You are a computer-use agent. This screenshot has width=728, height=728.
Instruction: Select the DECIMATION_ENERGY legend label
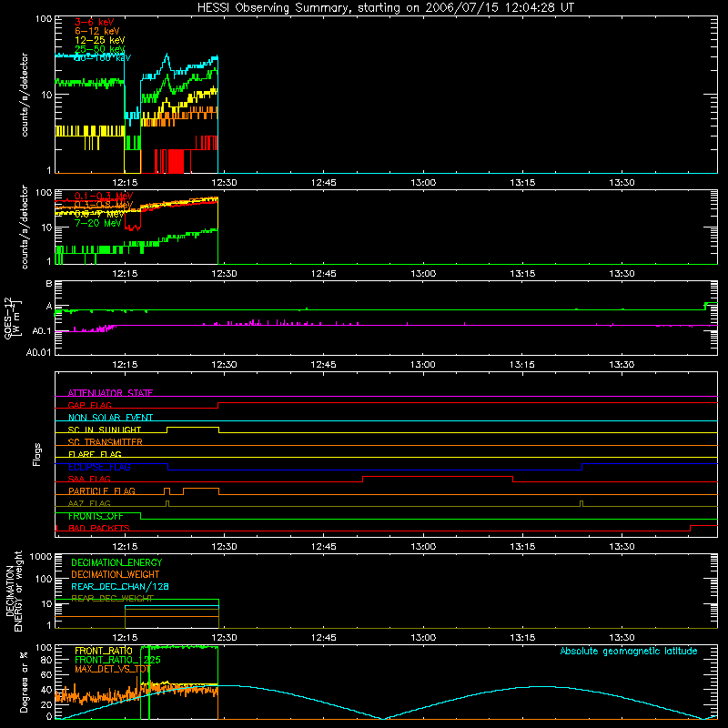pos(116,562)
